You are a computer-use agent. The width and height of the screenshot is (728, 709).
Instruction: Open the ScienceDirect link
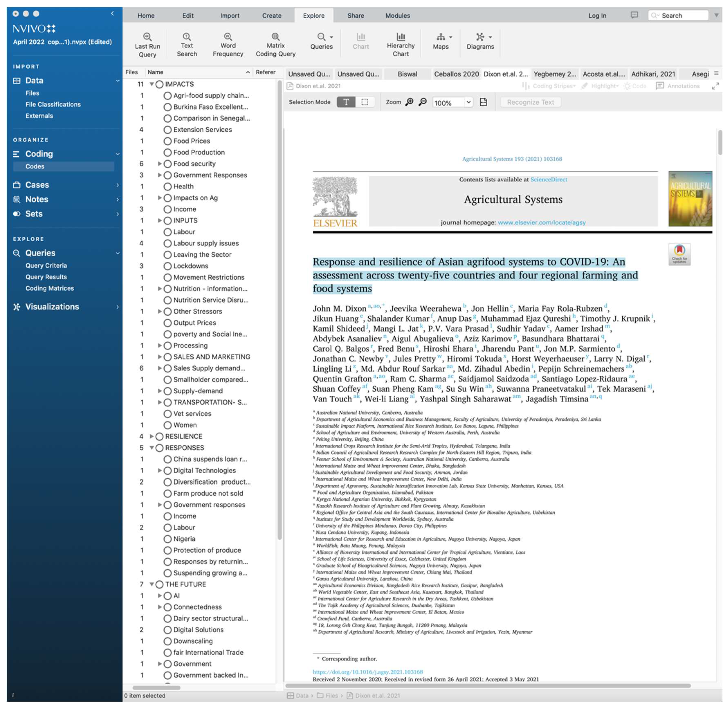point(549,179)
